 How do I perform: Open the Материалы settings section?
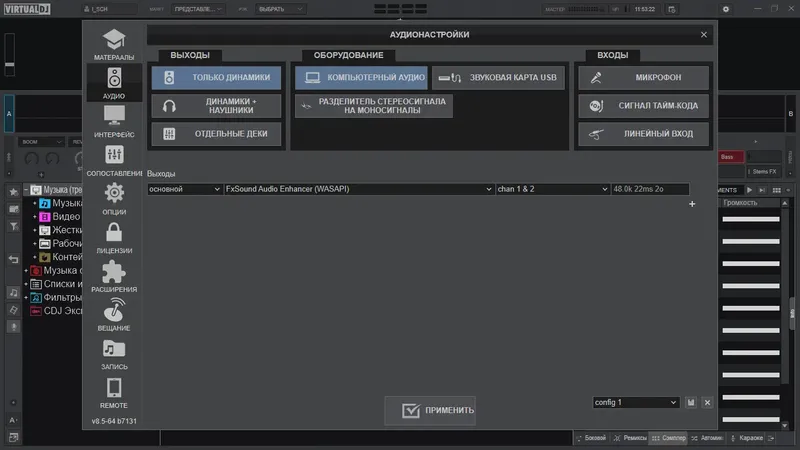[x=114, y=45]
